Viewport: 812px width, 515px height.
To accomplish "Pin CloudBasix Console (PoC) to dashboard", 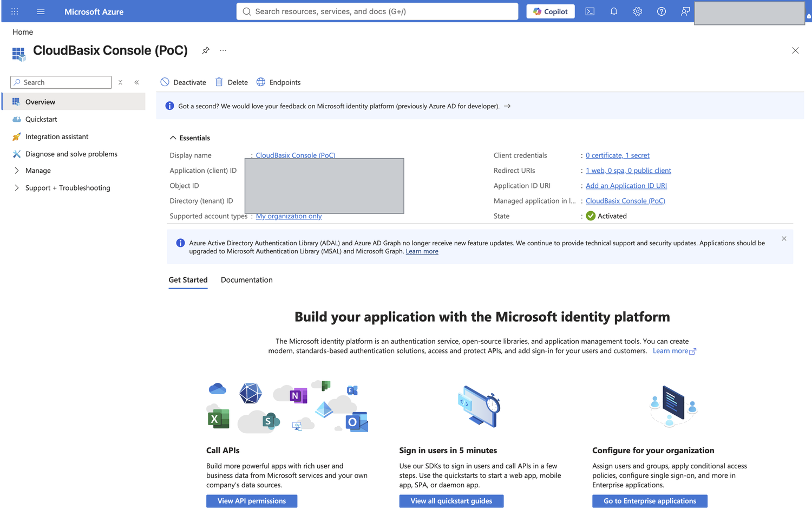I will tap(206, 50).
